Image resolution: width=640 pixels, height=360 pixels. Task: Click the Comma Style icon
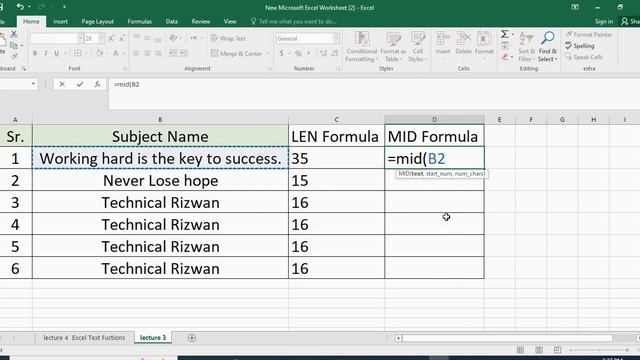click(x=309, y=53)
